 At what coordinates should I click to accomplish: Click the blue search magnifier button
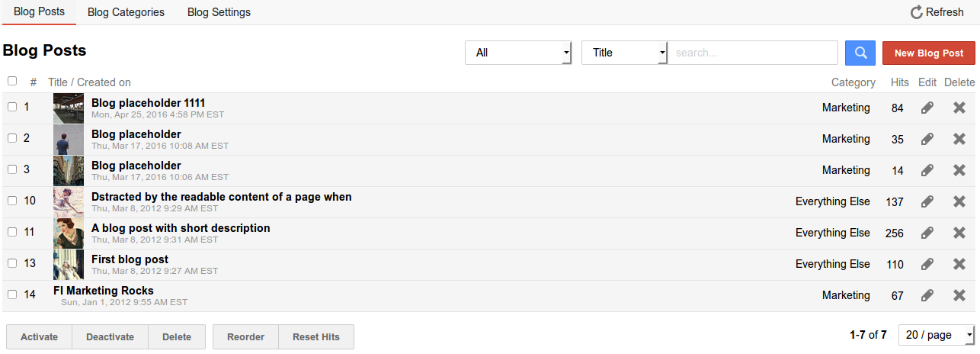(860, 53)
